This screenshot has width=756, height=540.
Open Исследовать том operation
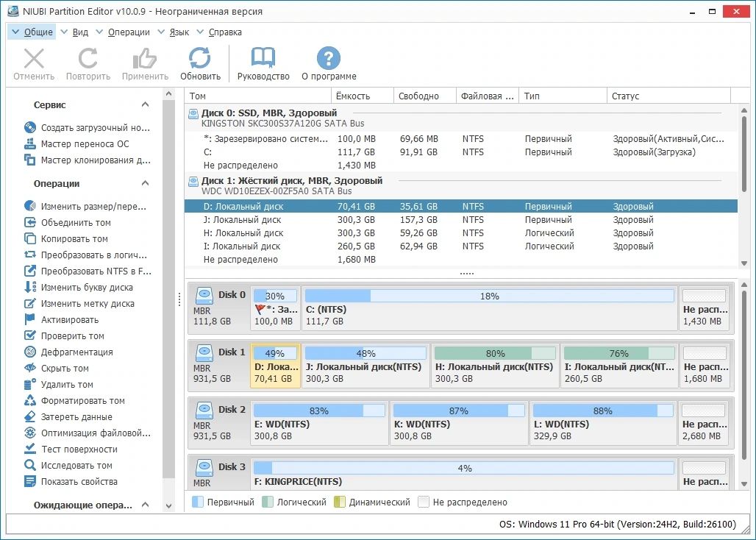(x=68, y=466)
